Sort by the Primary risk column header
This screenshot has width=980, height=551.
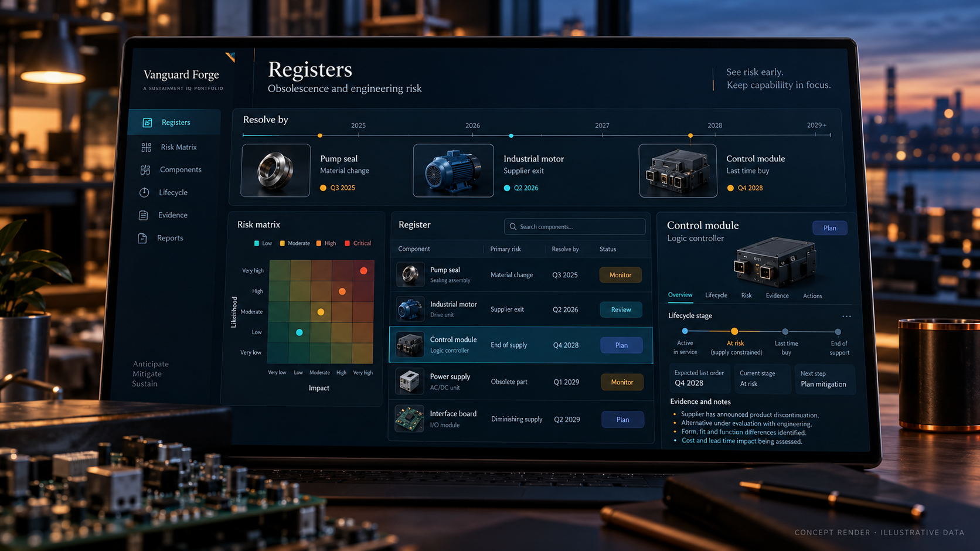[x=505, y=249]
